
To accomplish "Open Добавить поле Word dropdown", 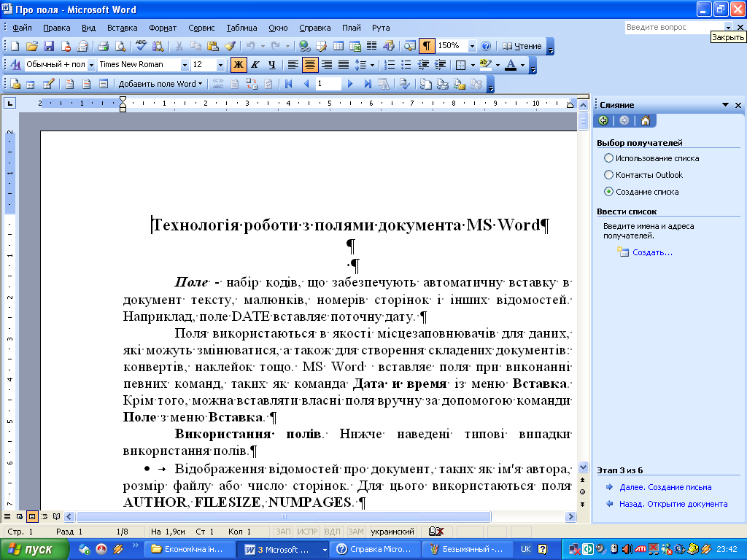I will tap(160, 85).
